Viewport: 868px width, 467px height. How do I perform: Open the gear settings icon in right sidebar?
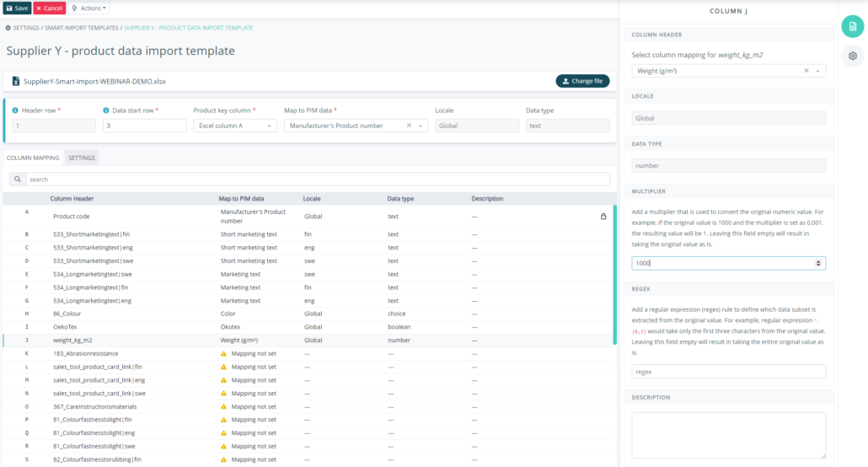(x=853, y=56)
